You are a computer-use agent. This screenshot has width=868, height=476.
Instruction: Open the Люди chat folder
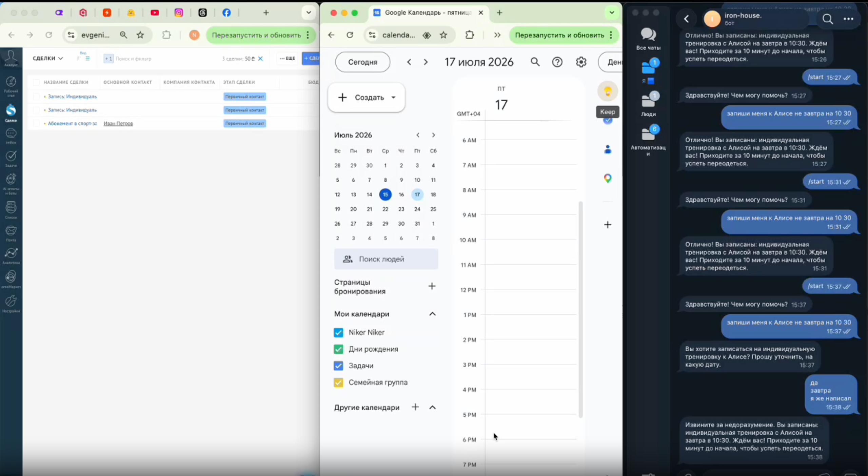pos(648,104)
